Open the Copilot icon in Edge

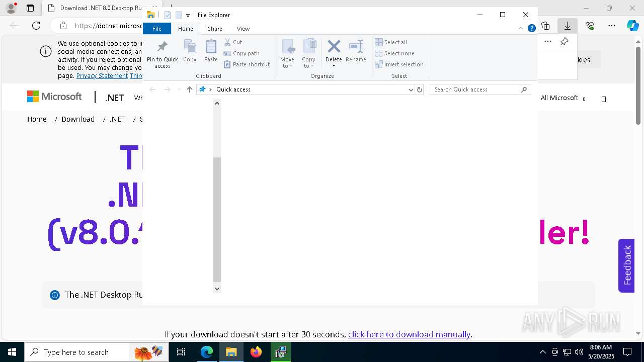pos(633,26)
